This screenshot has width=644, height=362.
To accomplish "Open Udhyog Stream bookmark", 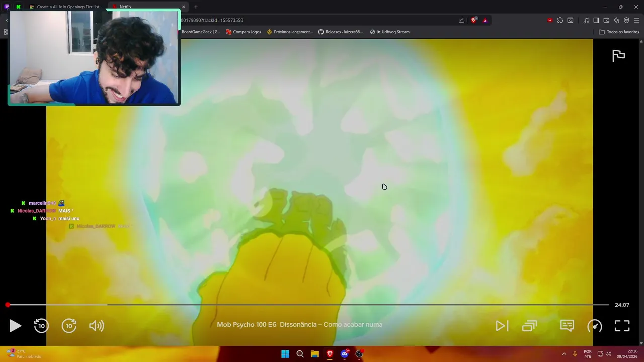I will tap(390, 32).
